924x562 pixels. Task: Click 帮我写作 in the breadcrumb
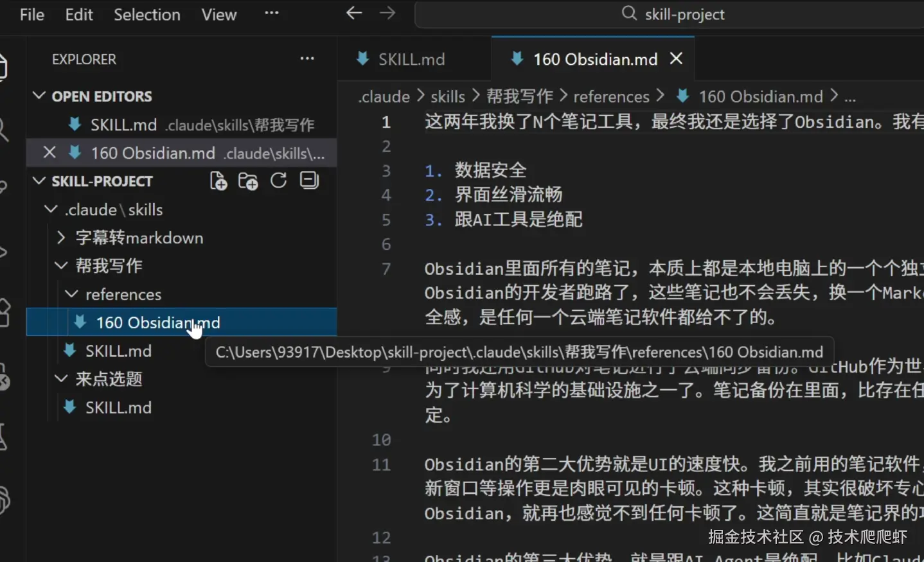point(519,96)
